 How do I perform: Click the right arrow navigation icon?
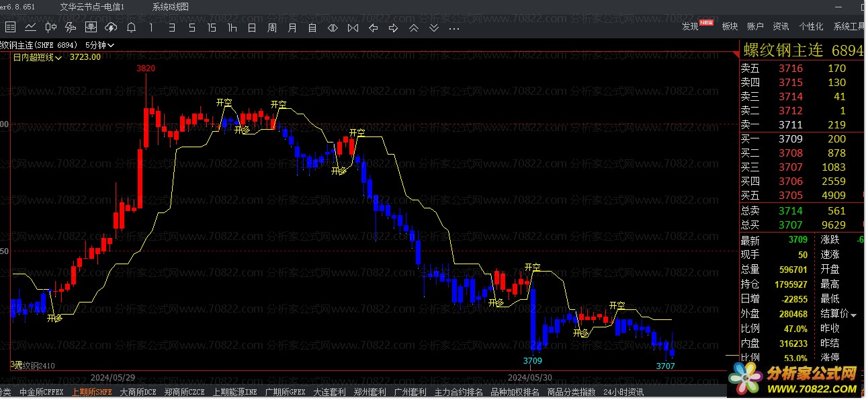(394, 28)
